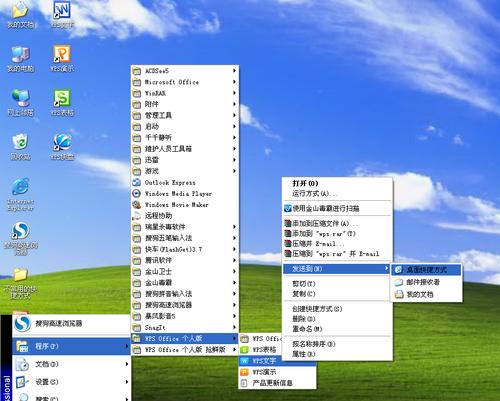Send to 我的文档 in submenu

tap(426, 294)
